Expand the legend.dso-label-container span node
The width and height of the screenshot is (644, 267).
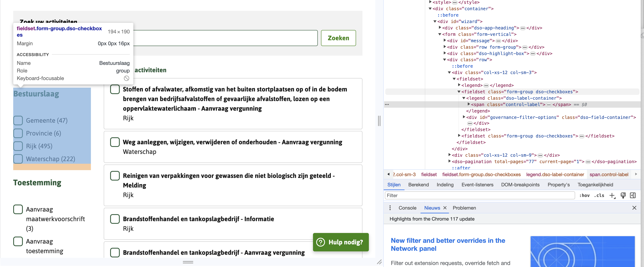(469, 104)
